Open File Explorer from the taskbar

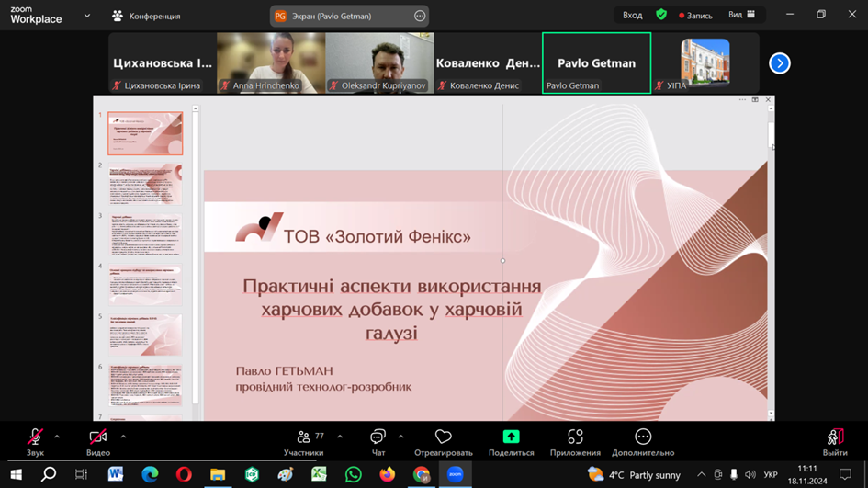coord(218,475)
